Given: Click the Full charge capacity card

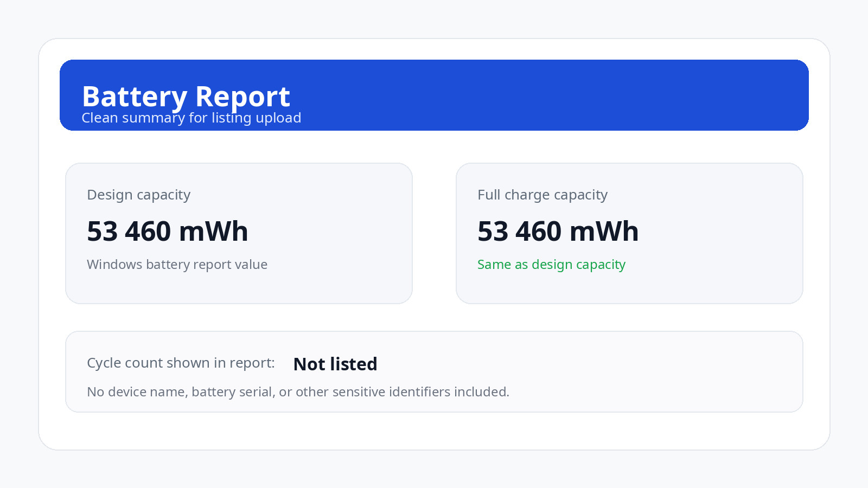Looking at the screenshot, I should pyautogui.click(x=629, y=233).
